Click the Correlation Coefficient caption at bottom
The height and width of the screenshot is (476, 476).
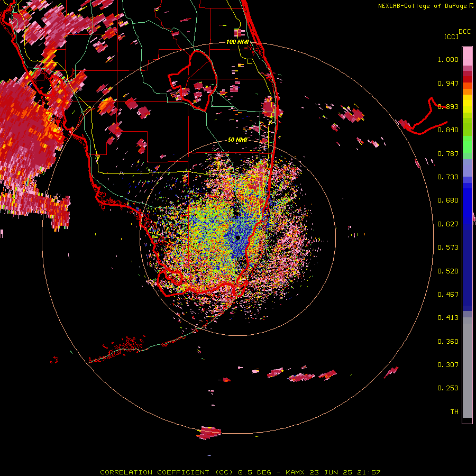(241, 472)
